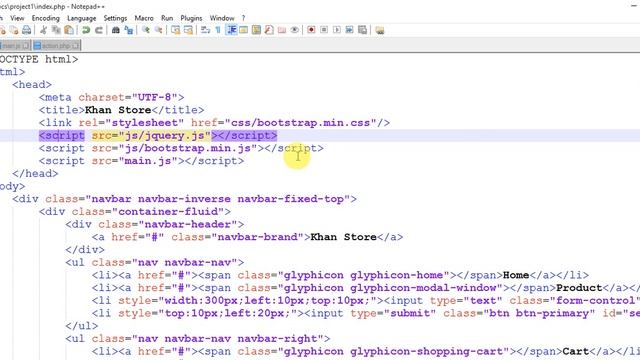Open the Macro menu

click(144, 18)
